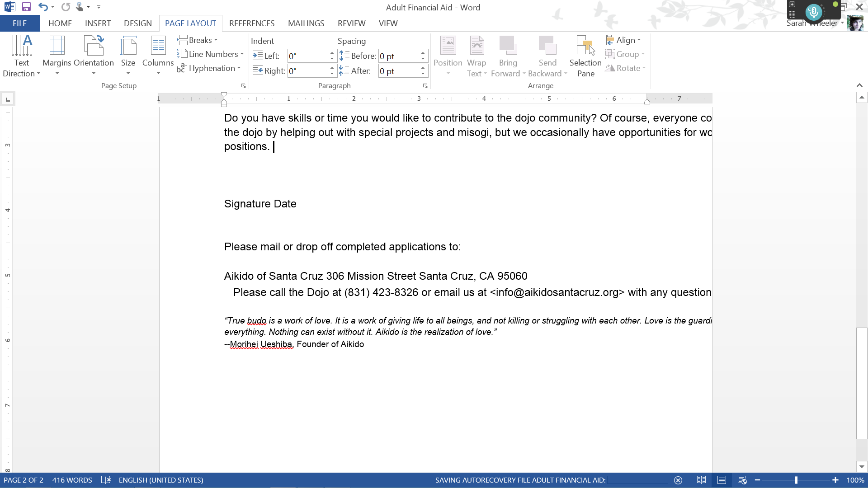This screenshot has height=488, width=868.
Task: Open the Selection Pane
Action: click(x=585, y=56)
